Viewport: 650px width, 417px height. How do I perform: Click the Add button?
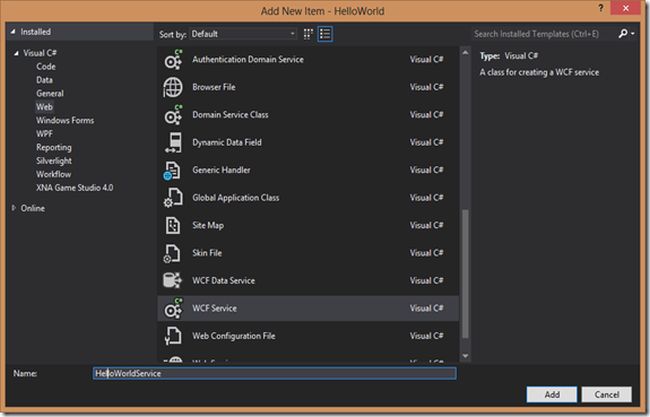click(x=552, y=395)
